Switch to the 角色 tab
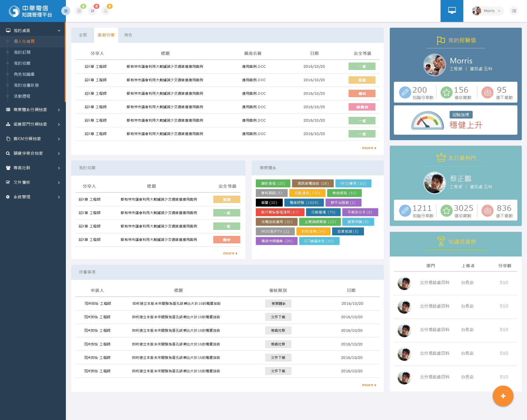 coord(128,35)
